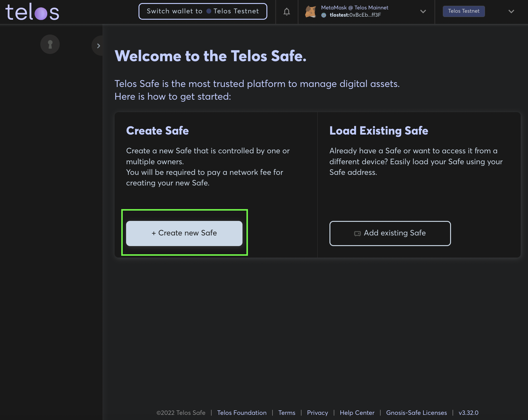Click Add existing Safe button
The height and width of the screenshot is (420, 528).
coord(390,233)
